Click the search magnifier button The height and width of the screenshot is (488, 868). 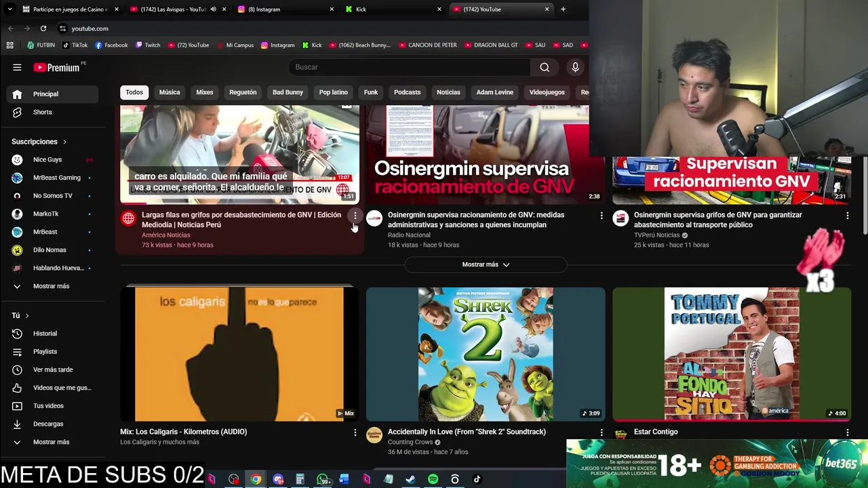545,67
